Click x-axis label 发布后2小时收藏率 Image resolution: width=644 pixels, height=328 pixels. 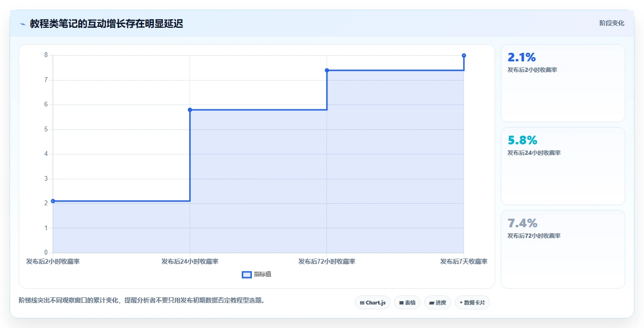click(x=53, y=261)
